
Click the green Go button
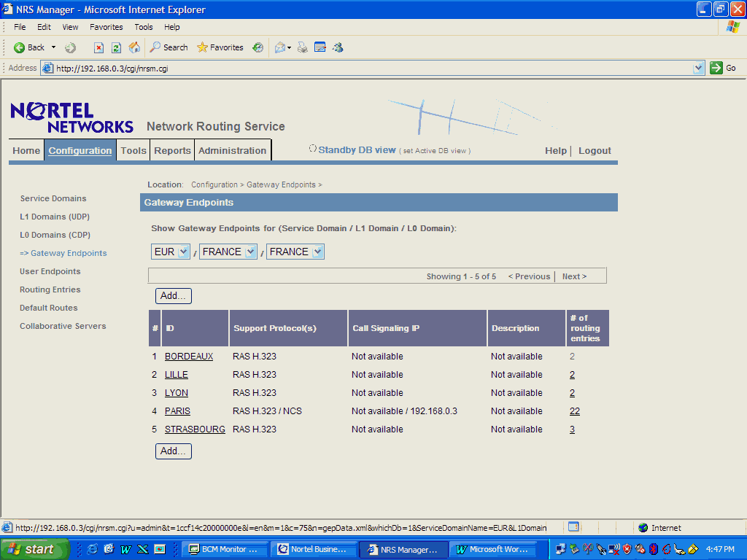pyautogui.click(x=723, y=68)
